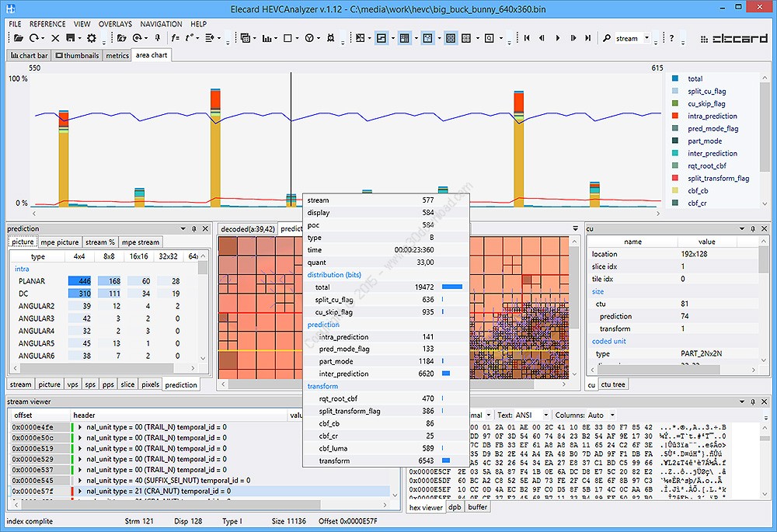Screen dimensions: 777x532
Task: Click the open file folder icon
Action: point(19,38)
